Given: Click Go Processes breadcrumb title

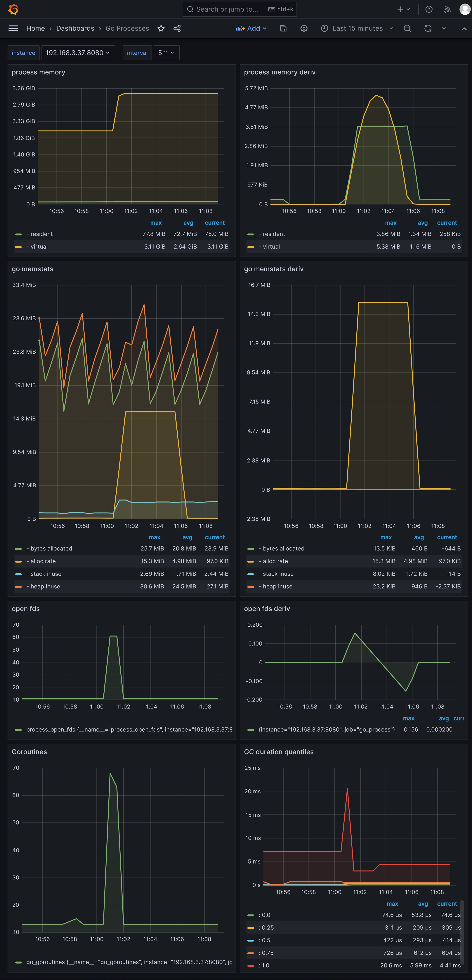Looking at the screenshot, I should pyautogui.click(x=127, y=28).
